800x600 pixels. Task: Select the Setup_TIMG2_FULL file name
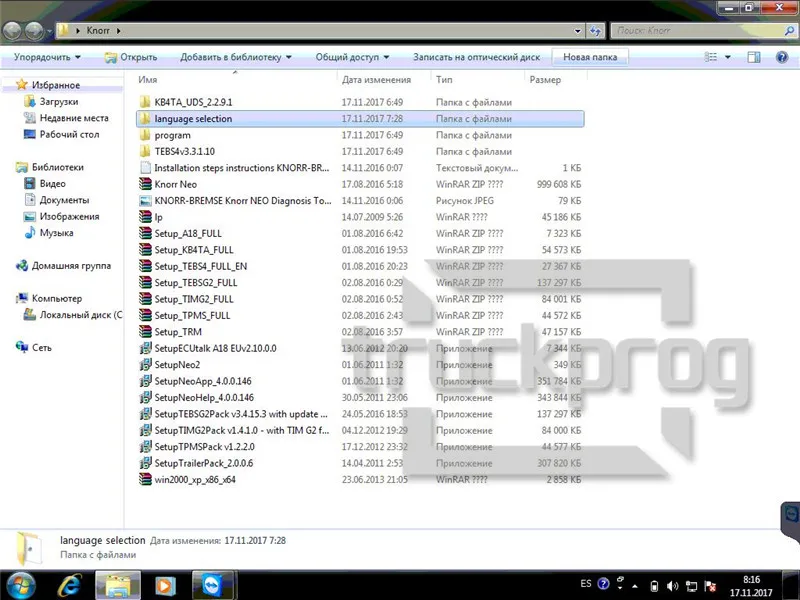click(x=194, y=299)
